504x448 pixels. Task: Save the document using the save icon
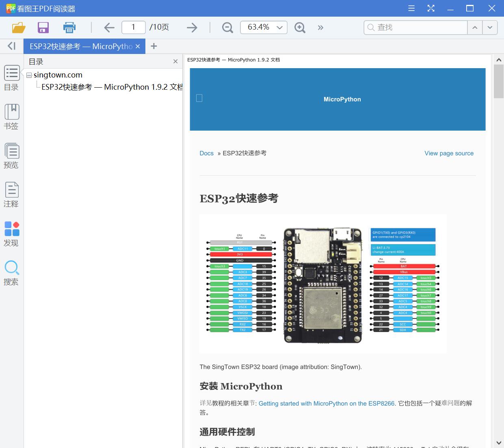coord(43,27)
